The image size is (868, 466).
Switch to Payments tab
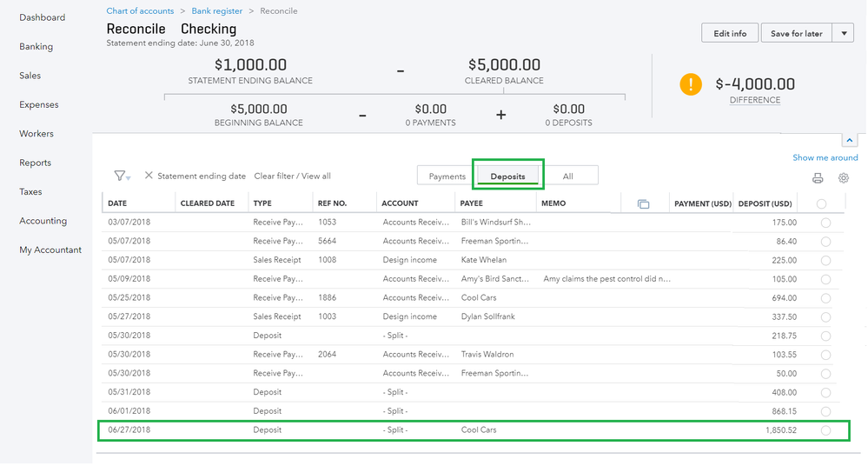tap(447, 176)
